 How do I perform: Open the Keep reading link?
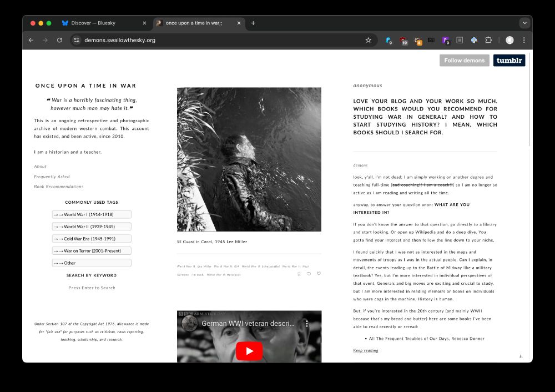click(366, 350)
